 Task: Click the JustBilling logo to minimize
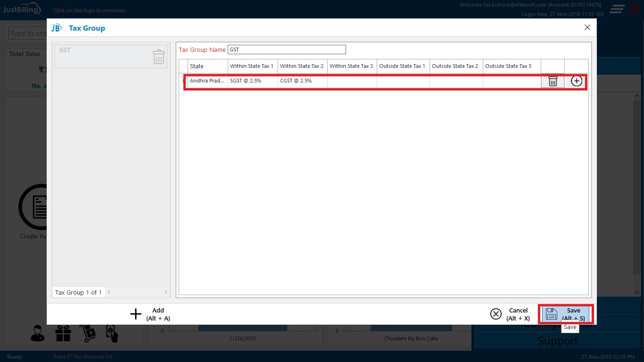pos(22,9)
